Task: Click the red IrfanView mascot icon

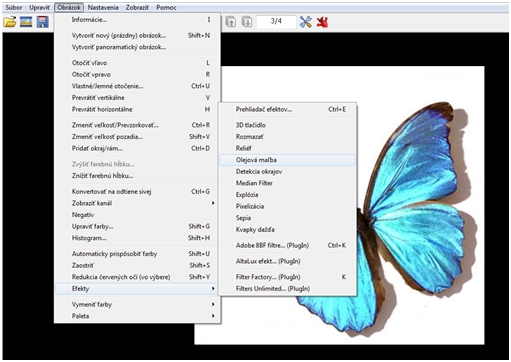Action: [x=322, y=22]
